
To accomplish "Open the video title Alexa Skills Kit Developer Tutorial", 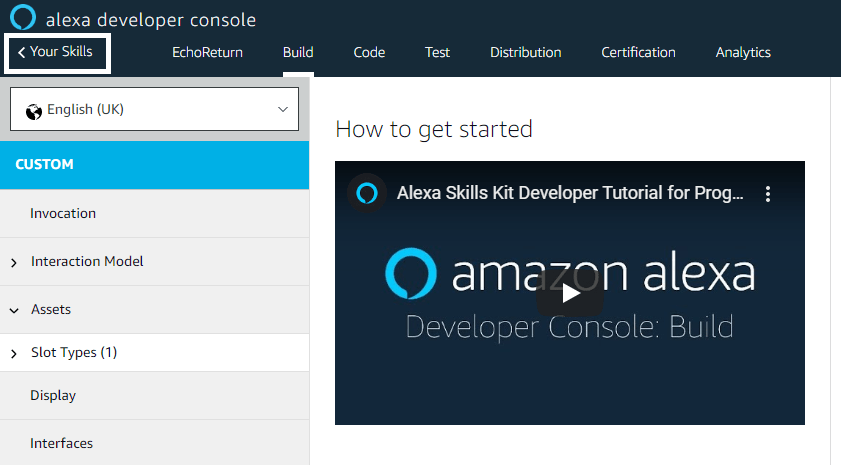I will click(570, 193).
